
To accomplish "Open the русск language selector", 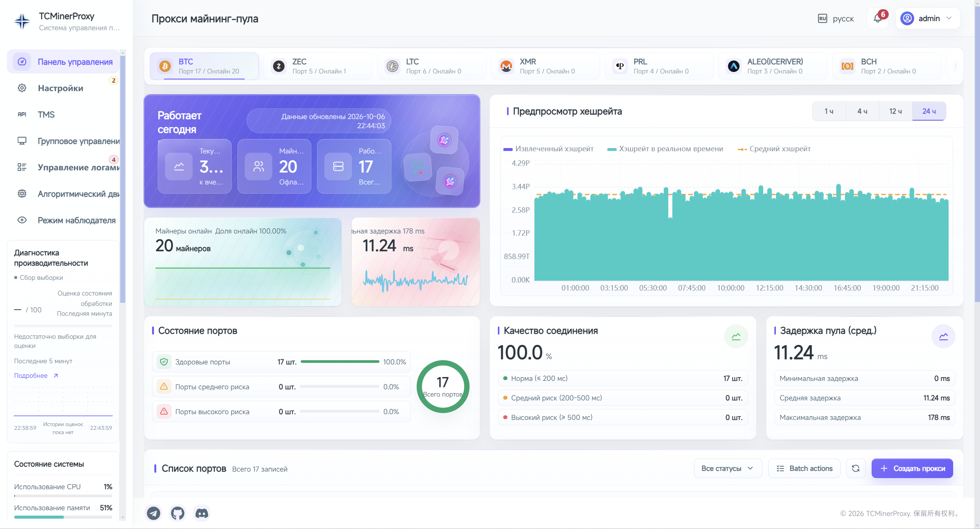I will click(x=836, y=18).
